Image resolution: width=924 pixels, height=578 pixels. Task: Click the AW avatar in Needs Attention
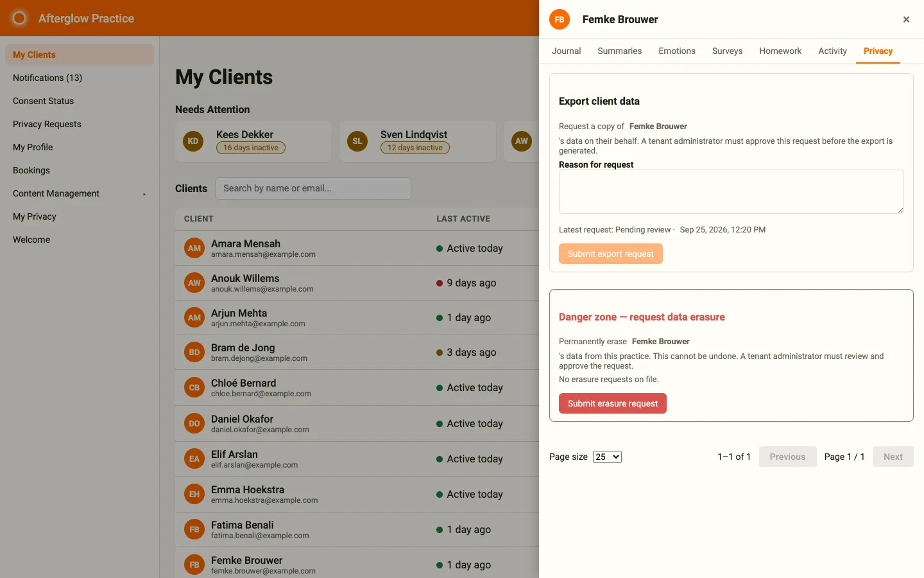point(522,141)
